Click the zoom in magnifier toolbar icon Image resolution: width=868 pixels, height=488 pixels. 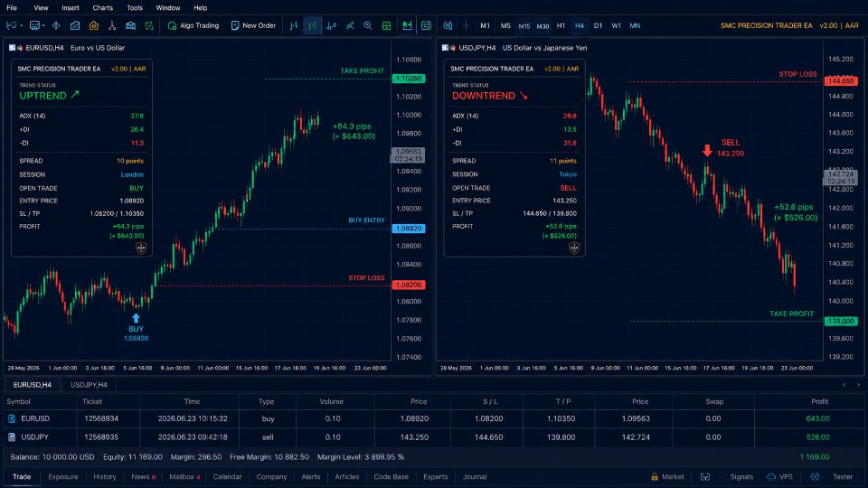point(368,25)
